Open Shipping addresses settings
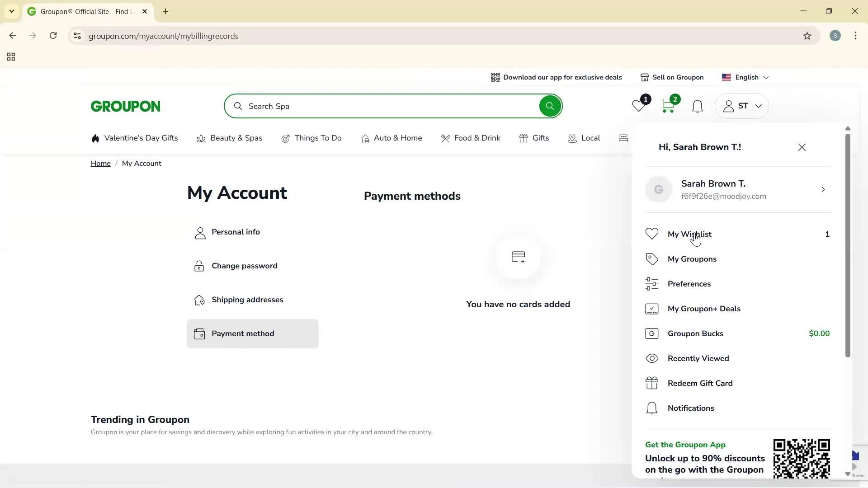Screen dimensions: 868x488 tap(247, 300)
